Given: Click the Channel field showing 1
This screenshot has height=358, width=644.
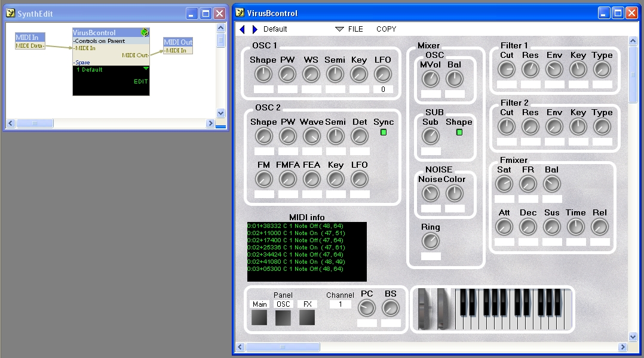Looking at the screenshot, I should click(x=340, y=304).
